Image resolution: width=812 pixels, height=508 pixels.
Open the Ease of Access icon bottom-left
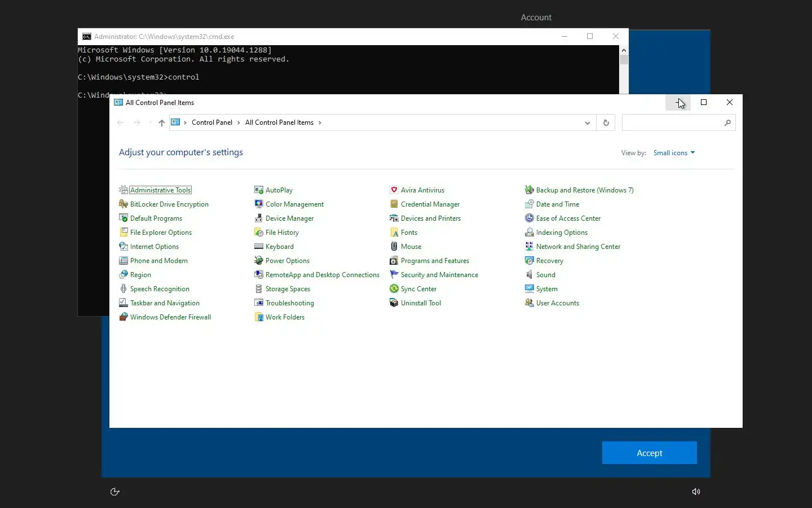(x=114, y=492)
